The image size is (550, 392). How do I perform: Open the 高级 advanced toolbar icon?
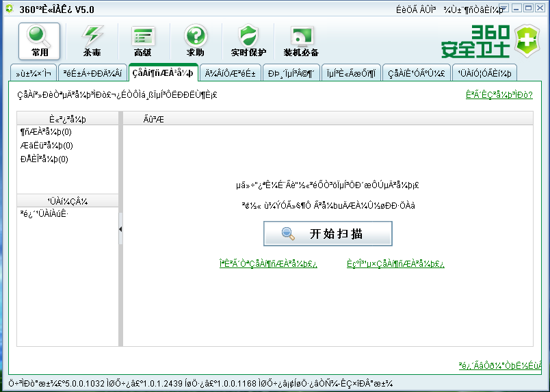click(143, 42)
